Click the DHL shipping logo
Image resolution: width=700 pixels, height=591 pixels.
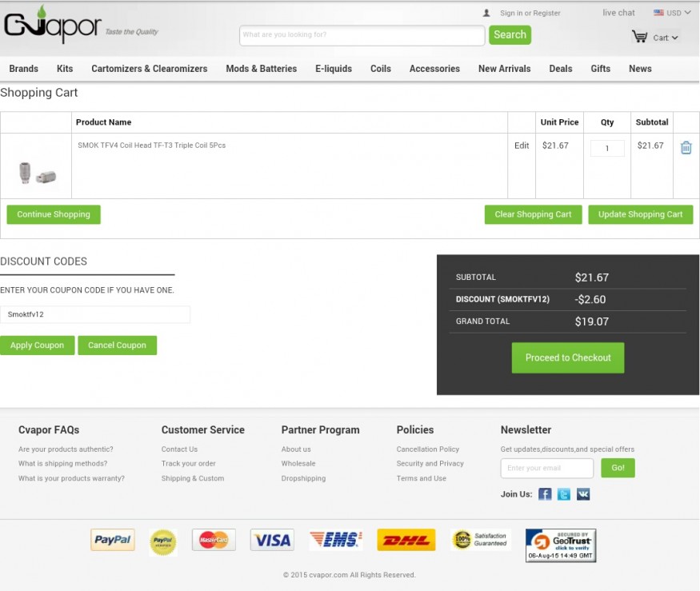(x=406, y=540)
